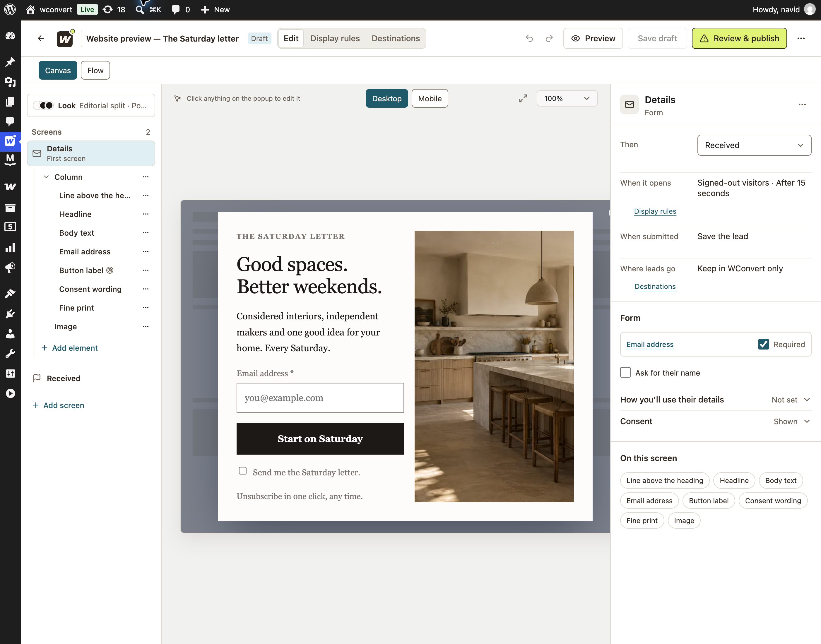The height and width of the screenshot is (644, 821).
Task: Click the Consent wording chip under On this screen
Action: coord(773,501)
